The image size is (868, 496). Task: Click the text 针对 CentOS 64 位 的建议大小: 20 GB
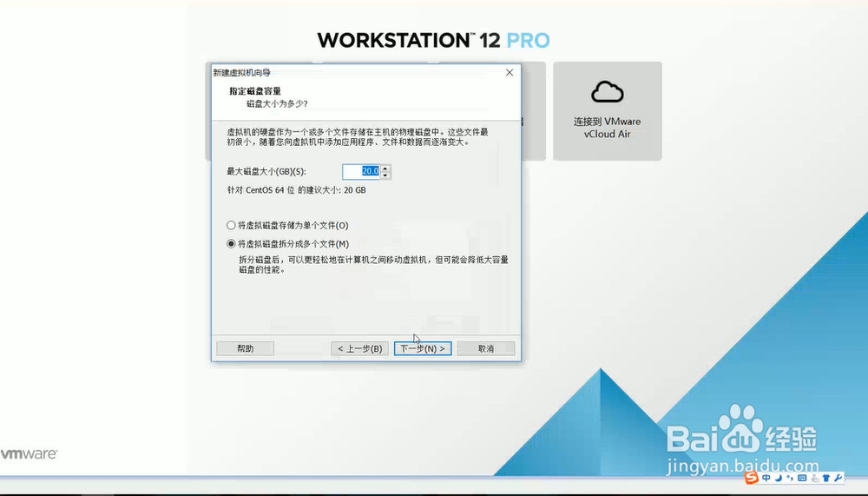tap(296, 190)
